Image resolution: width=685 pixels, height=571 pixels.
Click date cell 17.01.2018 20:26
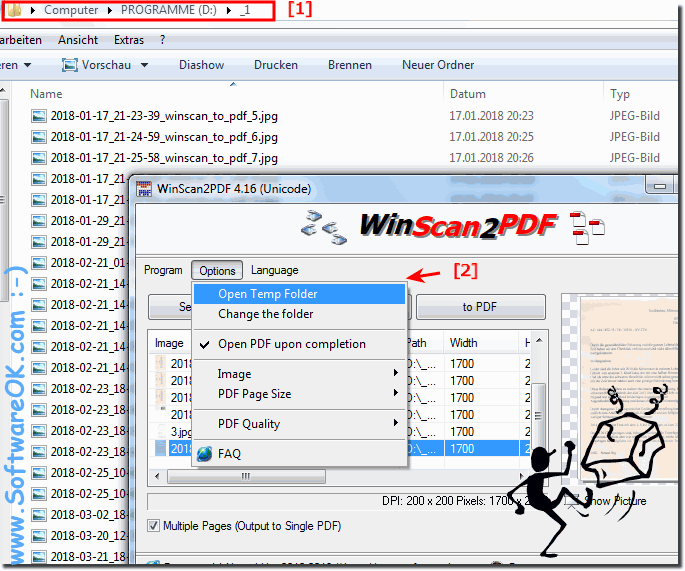pyautogui.click(x=491, y=158)
